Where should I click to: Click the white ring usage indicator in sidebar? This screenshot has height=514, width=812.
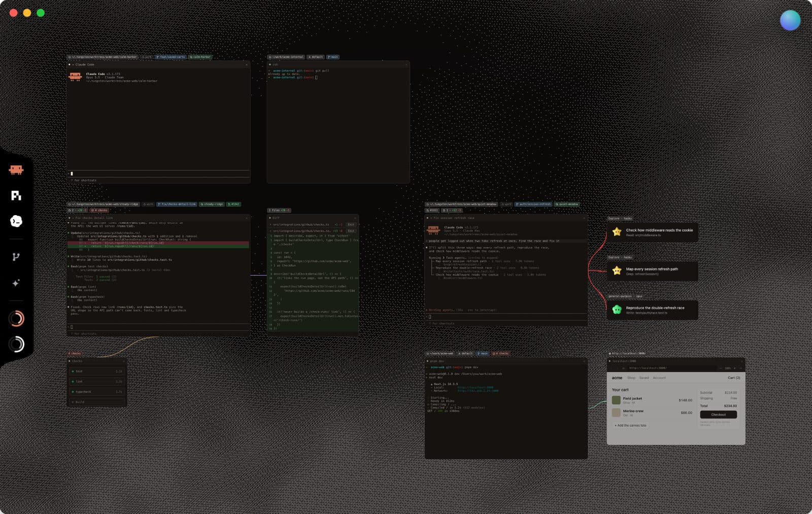click(16, 345)
